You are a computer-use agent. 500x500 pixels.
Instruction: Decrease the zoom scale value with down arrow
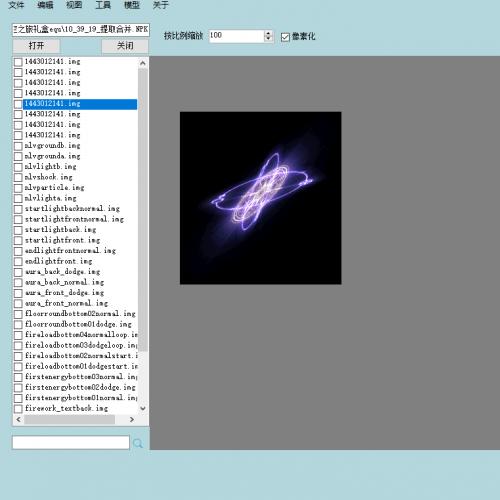tap(268, 39)
